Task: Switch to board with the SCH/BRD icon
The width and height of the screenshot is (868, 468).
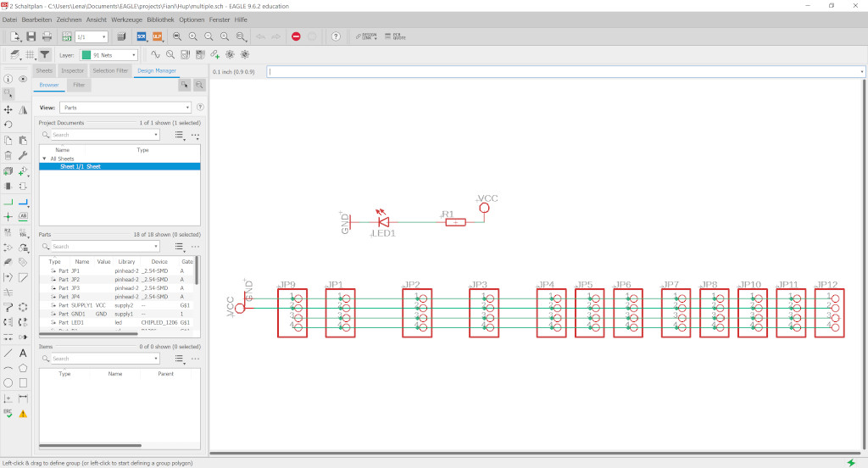Action: pos(67,36)
